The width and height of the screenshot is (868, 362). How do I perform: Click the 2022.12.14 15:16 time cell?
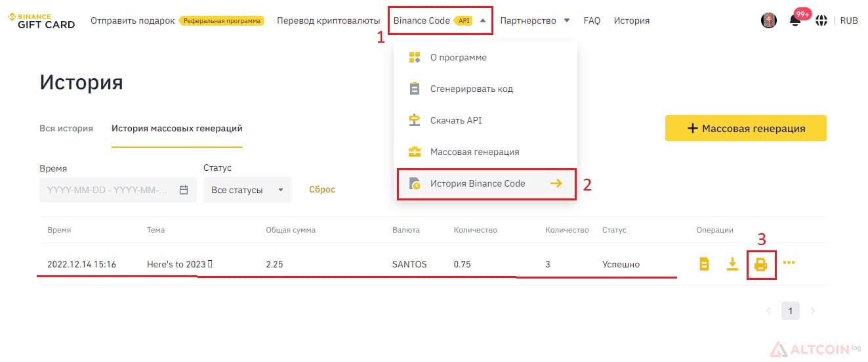[x=81, y=264]
